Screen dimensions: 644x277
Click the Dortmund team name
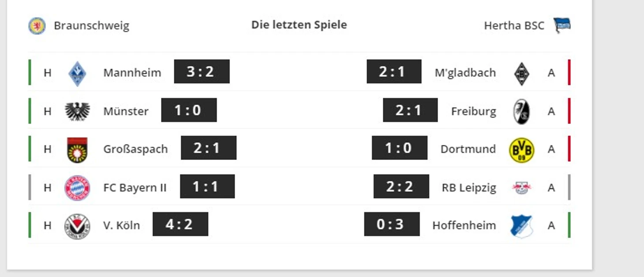click(x=468, y=149)
